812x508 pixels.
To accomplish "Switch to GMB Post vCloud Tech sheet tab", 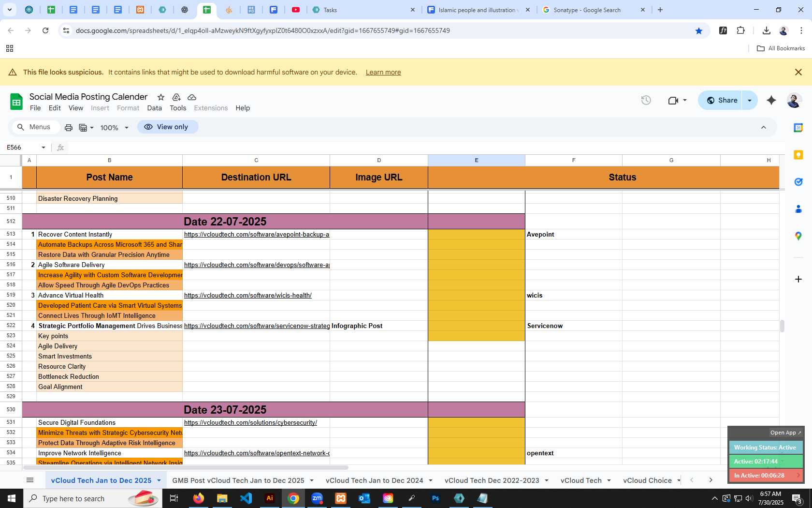I will (x=238, y=480).
